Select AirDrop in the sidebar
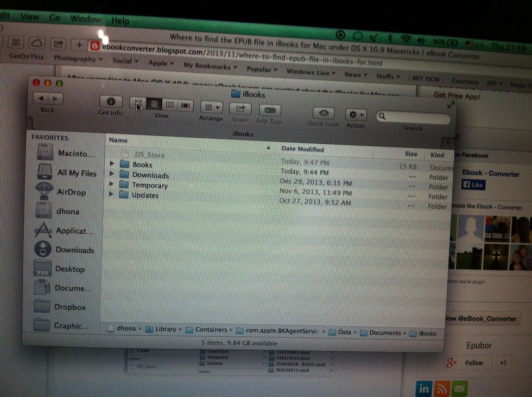Image resolution: width=532 pixels, height=397 pixels. tap(65, 192)
